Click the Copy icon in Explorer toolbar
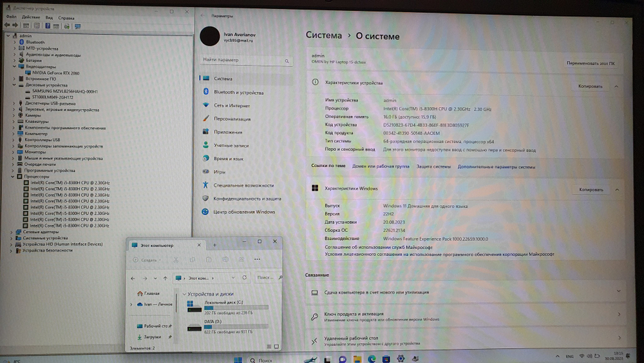Screen dimensions: 644x363 click(x=192, y=259)
